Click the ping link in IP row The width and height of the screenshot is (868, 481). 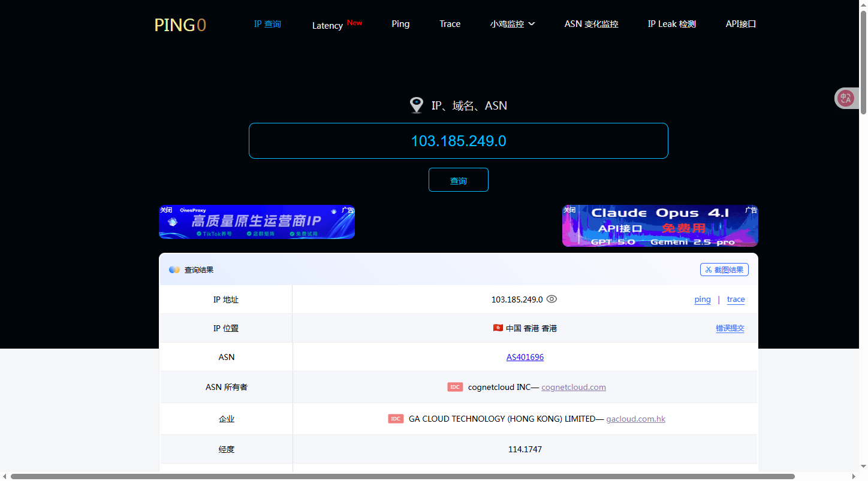click(703, 300)
